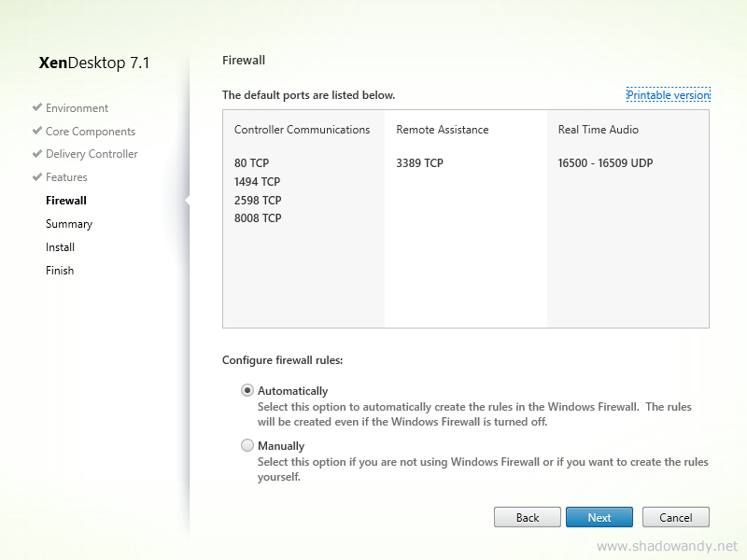The width and height of the screenshot is (747, 560).
Task: Click the 3389 TCP port entry
Action: (419, 162)
